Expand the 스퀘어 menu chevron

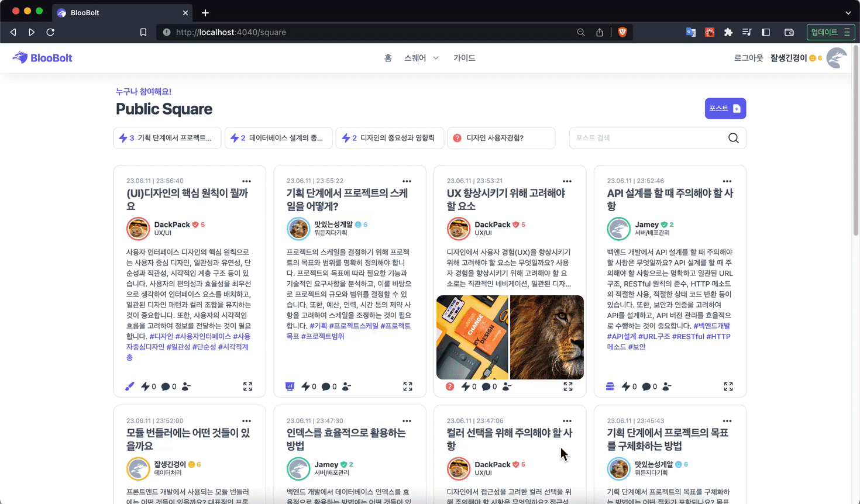pos(436,58)
